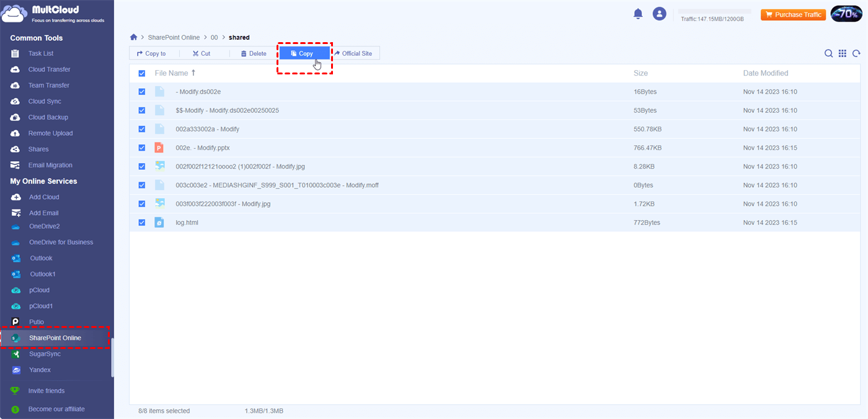
Task: Open Remote Upload tool
Action: coord(50,133)
